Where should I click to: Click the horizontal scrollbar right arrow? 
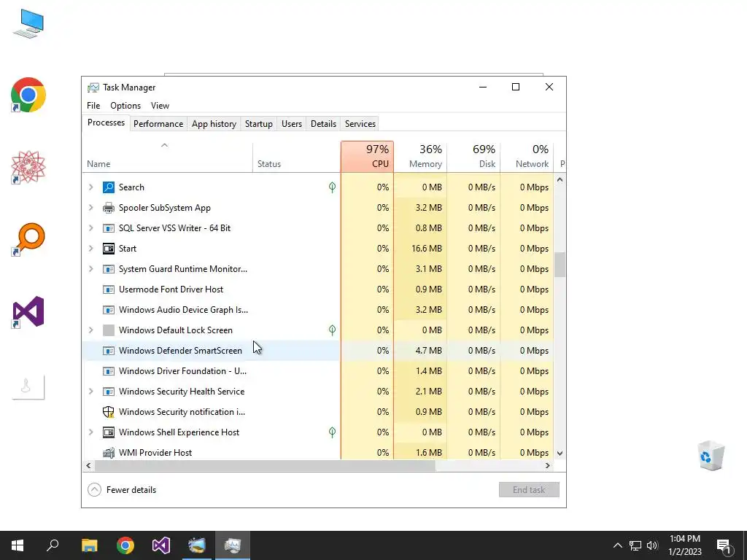548,466
